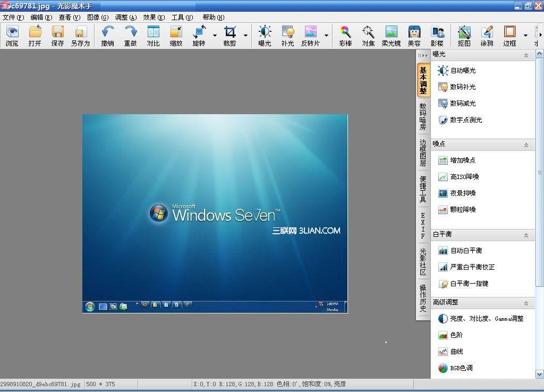The width and height of the screenshot is (544, 392).
Task: Open the 工具(U) menu
Action: pos(182,18)
